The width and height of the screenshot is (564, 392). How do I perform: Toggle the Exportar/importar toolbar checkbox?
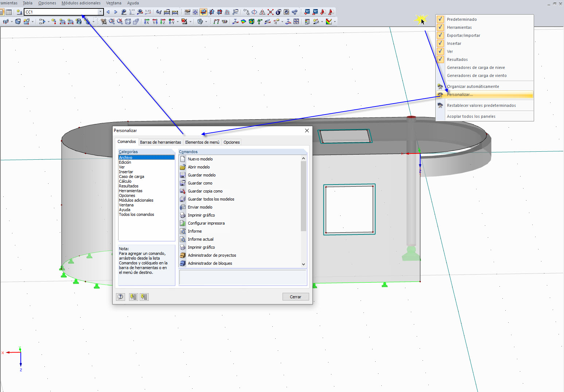[440, 35]
